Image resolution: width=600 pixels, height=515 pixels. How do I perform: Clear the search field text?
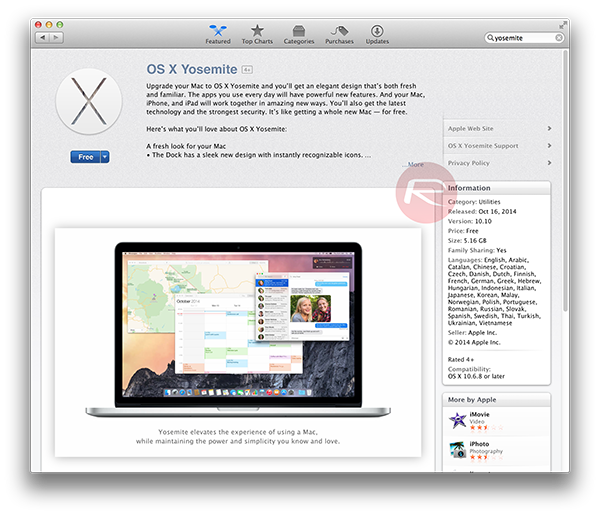coord(559,38)
